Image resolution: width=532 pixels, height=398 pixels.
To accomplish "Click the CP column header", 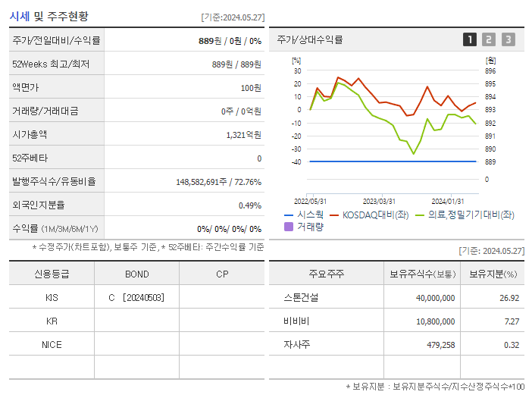I will pos(222,274).
